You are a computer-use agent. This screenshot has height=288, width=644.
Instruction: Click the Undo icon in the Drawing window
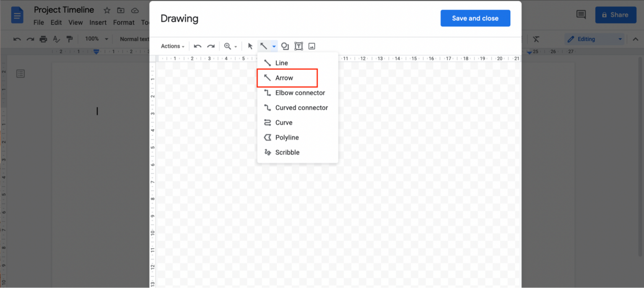197,46
